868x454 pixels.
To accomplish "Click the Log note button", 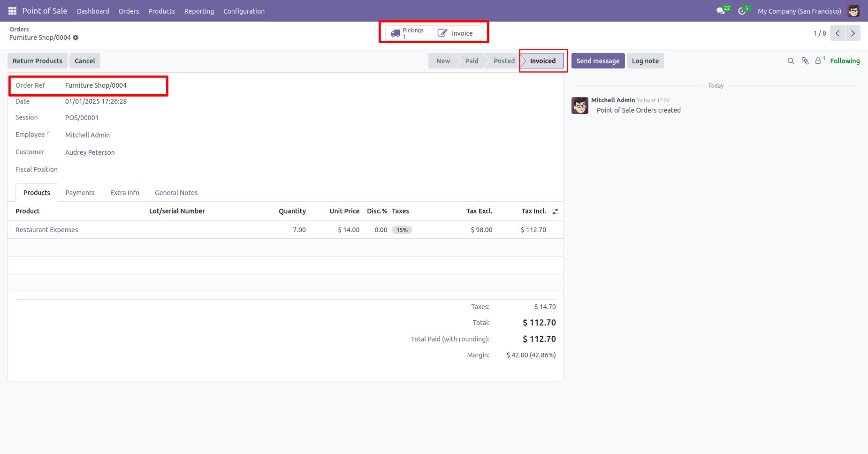I will point(645,61).
